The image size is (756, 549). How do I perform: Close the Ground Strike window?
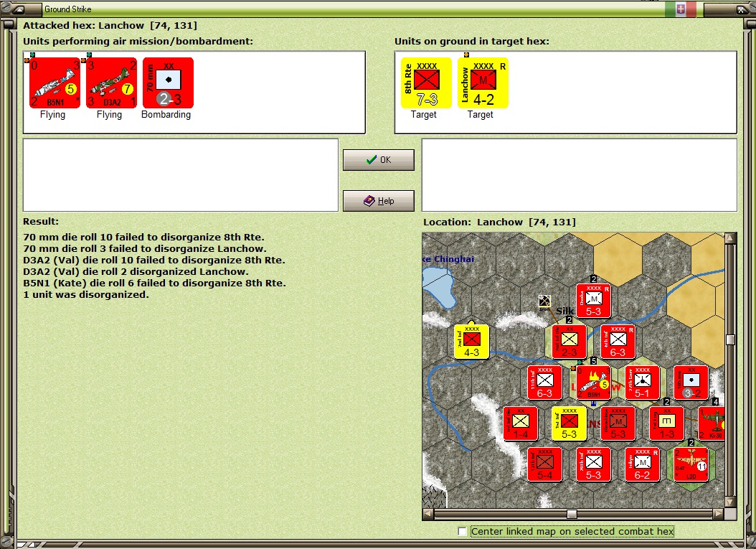pyautogui.click(x=741, y=9)
